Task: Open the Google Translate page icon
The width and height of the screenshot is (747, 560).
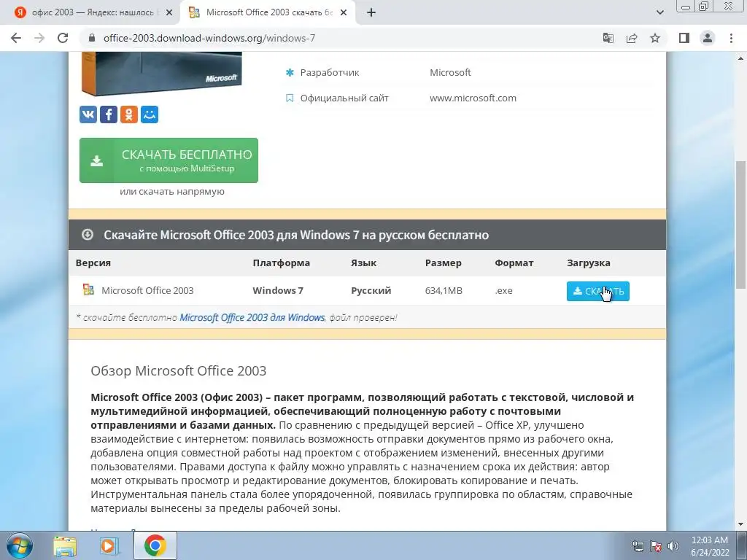Action: pyautogui.click(x=608, y=38)
